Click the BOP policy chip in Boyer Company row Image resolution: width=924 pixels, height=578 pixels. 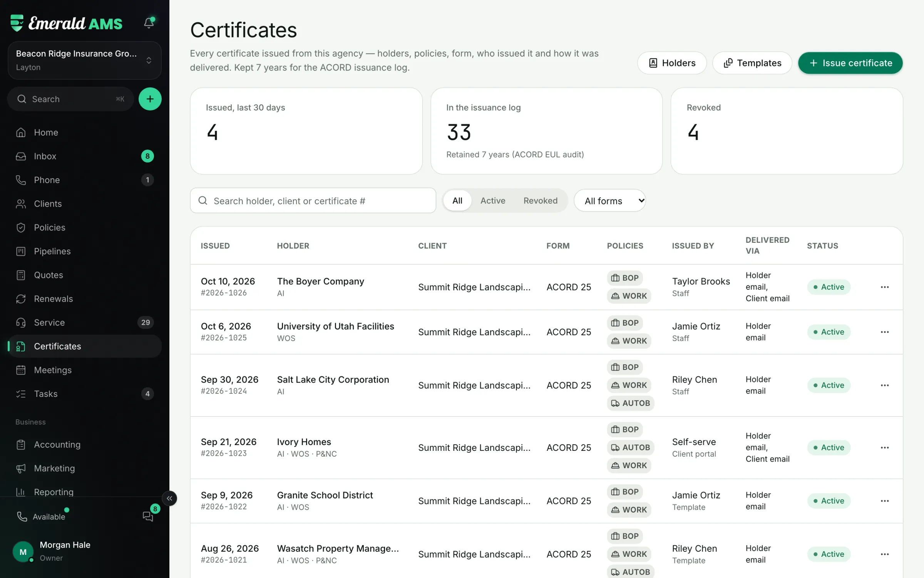(x=624, y=278)
